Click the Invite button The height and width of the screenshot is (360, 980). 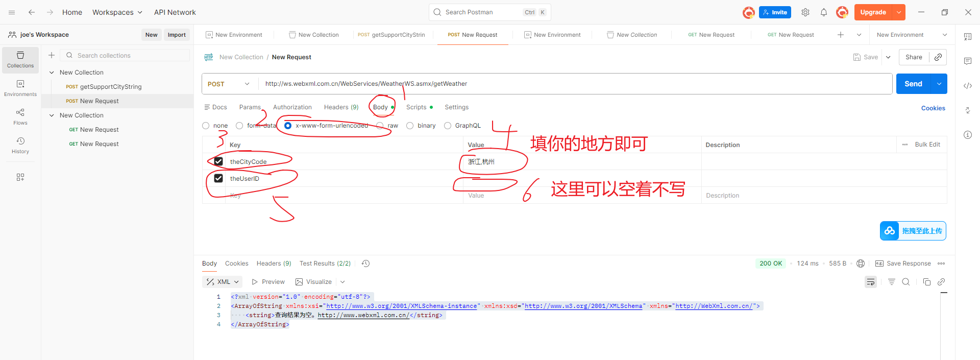[x=775, y=12]
